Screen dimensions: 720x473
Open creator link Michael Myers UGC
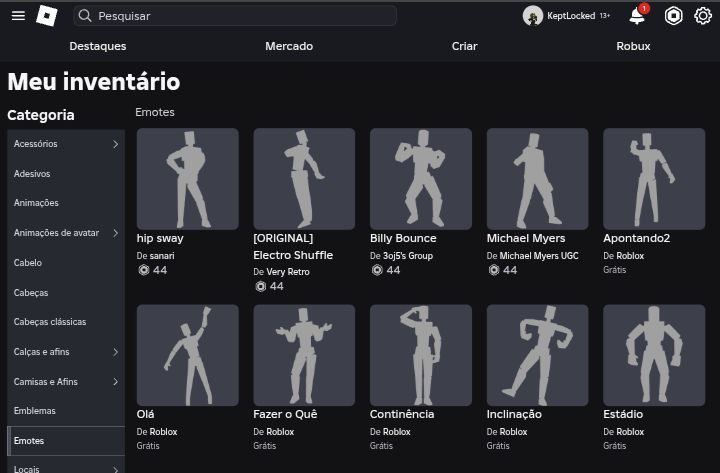539,256
